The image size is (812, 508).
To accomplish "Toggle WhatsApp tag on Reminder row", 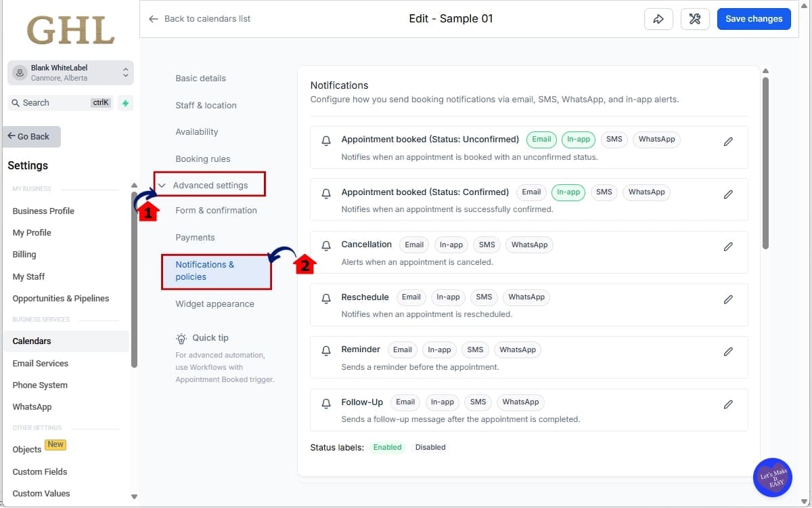I will pos(518,350).
